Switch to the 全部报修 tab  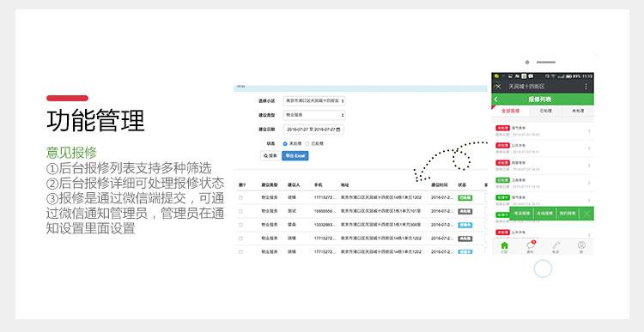(x=512, y=111)
